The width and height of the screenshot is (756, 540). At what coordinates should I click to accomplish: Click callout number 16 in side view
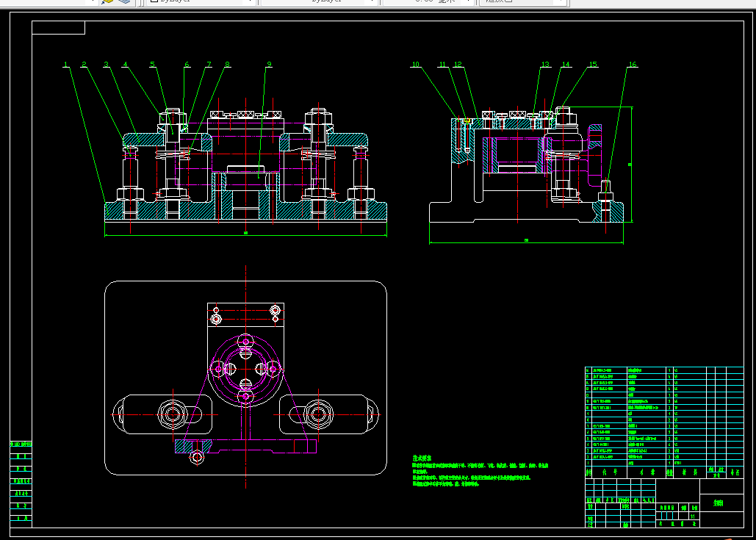pyautogui.click(x=632, y=65)
